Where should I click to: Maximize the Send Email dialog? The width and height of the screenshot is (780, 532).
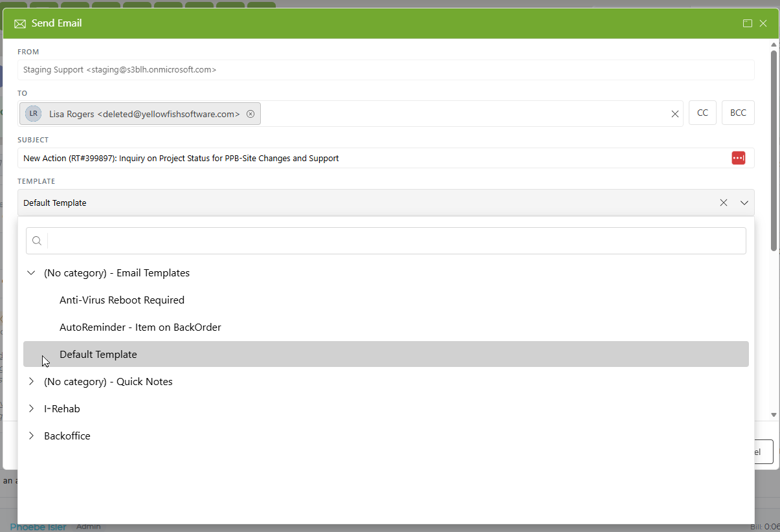click(748, 23)
